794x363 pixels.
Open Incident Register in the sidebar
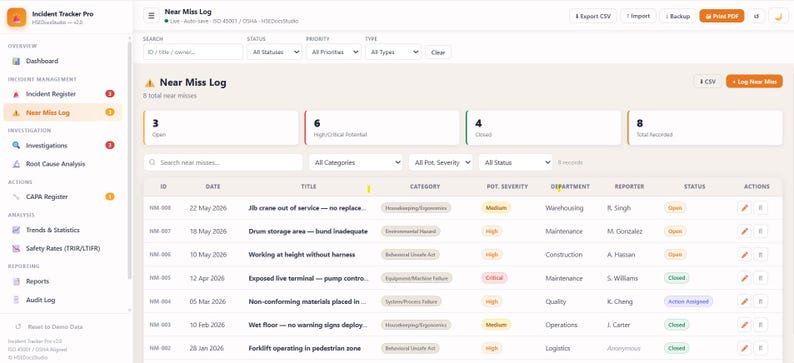[62, 94]
